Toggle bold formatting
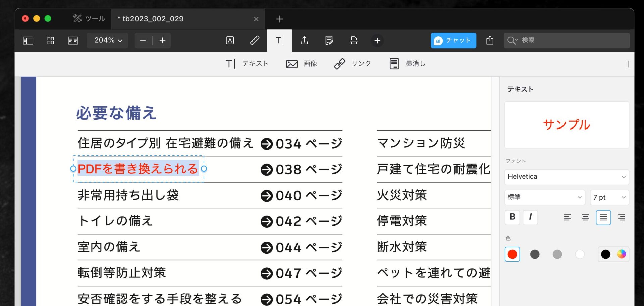This screenshot has width=644, height=306. (512, 217)
